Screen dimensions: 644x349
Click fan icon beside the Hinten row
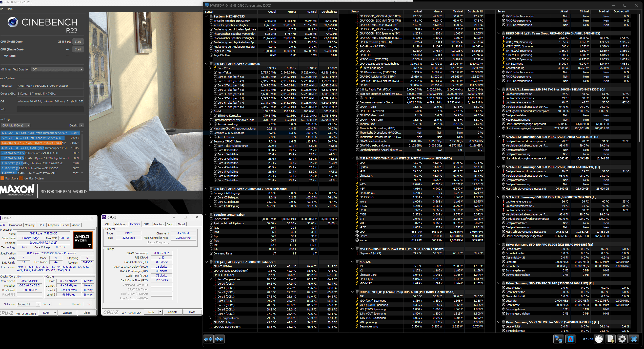[357, 236]
